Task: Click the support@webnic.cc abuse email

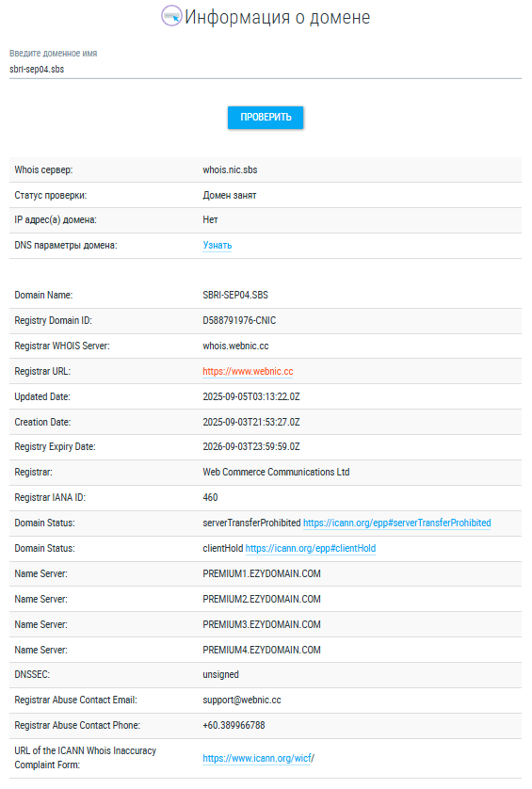Action: (242, 700)
